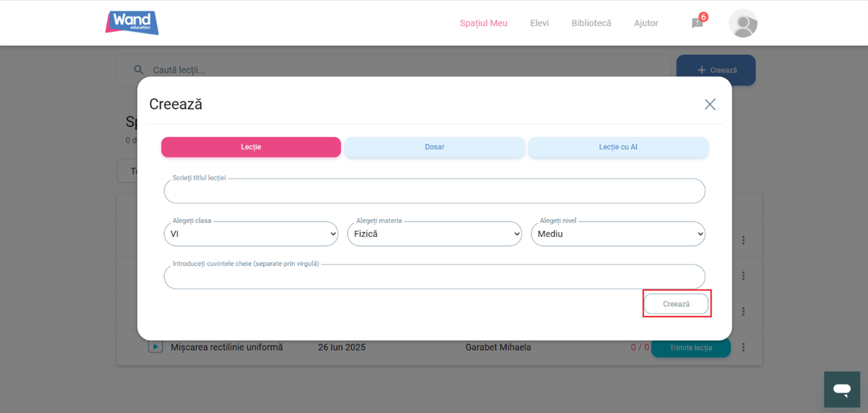Screen dimensions: 868x413
Task: Expand the Alegeți clasa dropdown
Action: [x=250, y=234]
